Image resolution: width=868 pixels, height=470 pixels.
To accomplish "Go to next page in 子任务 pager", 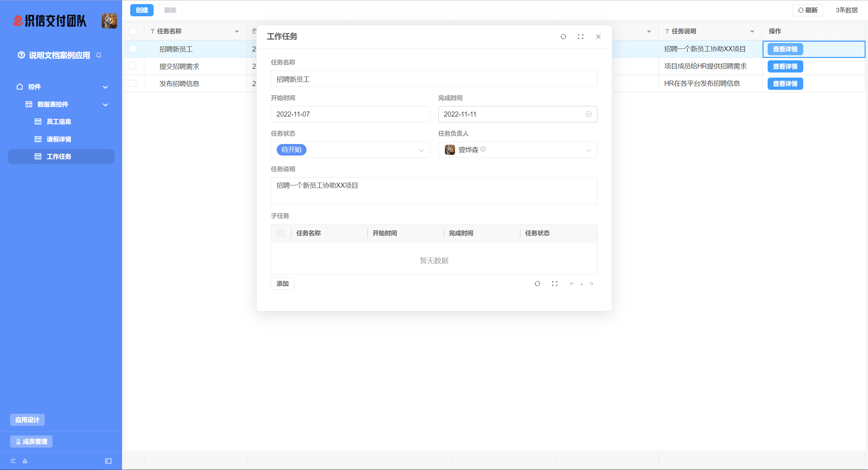I will tap(591, 284).
